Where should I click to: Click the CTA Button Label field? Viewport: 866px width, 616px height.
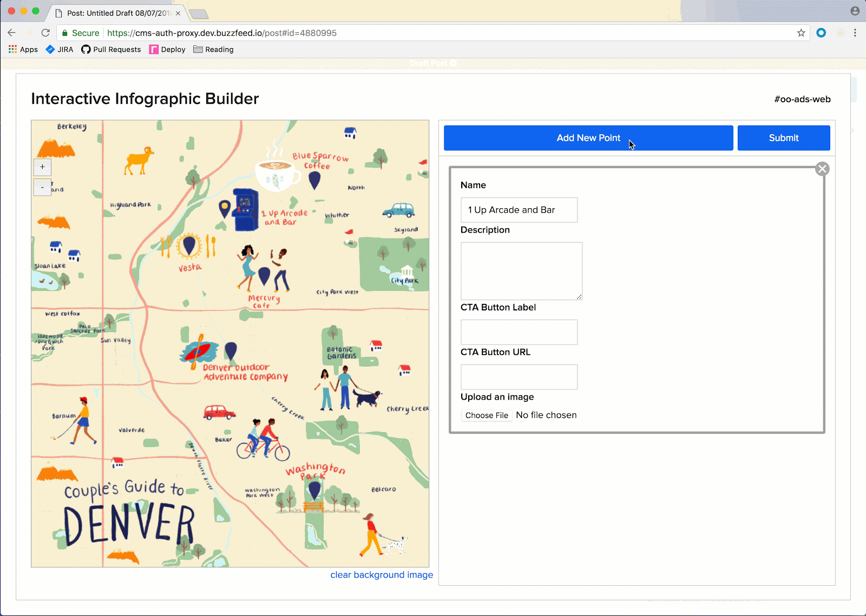point(519,332)
